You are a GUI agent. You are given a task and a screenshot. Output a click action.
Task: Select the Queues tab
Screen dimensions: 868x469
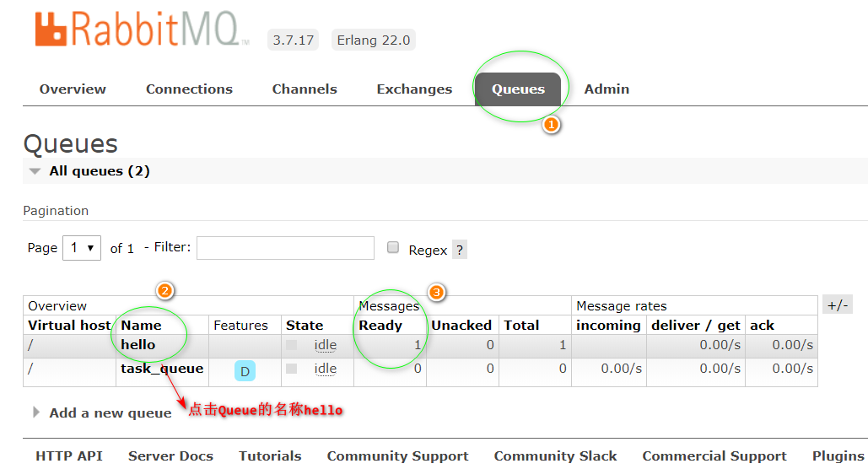coord(518,89)
